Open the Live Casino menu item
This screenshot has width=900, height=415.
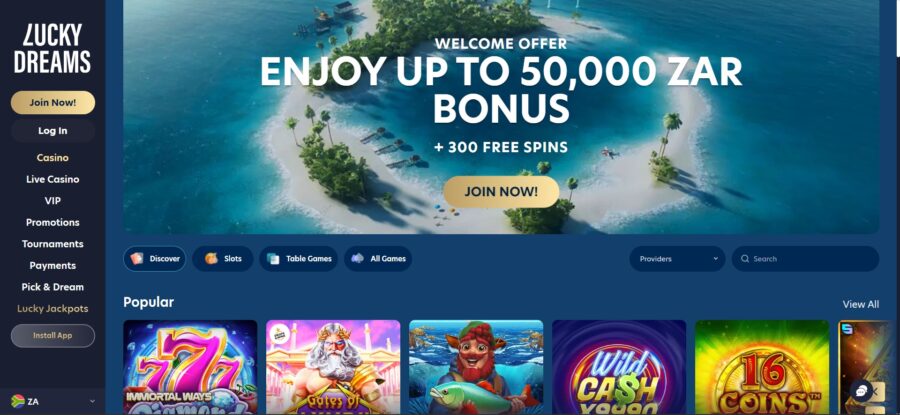tap(53, 179)
